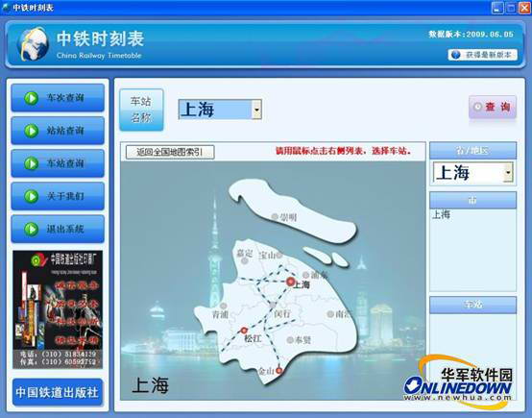The height and width of the screenshot is (418, 532).
Task: Click the 奉贤 dot on the map
Action: coord(290,340)
